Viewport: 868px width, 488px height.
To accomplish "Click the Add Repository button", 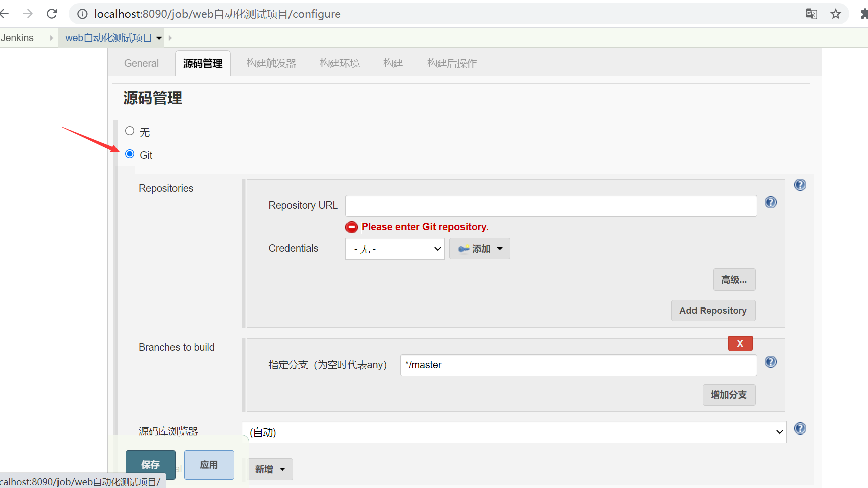I will (713, 311).
